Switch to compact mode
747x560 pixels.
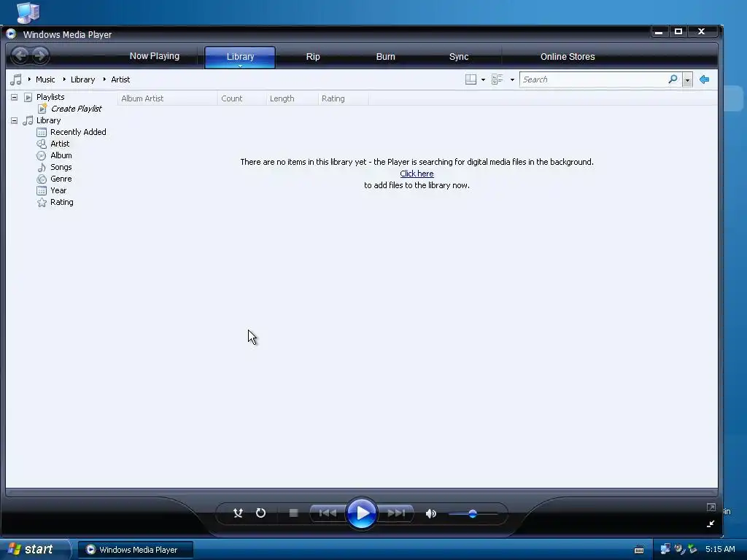pyautogui.click(x=711, y=524)
